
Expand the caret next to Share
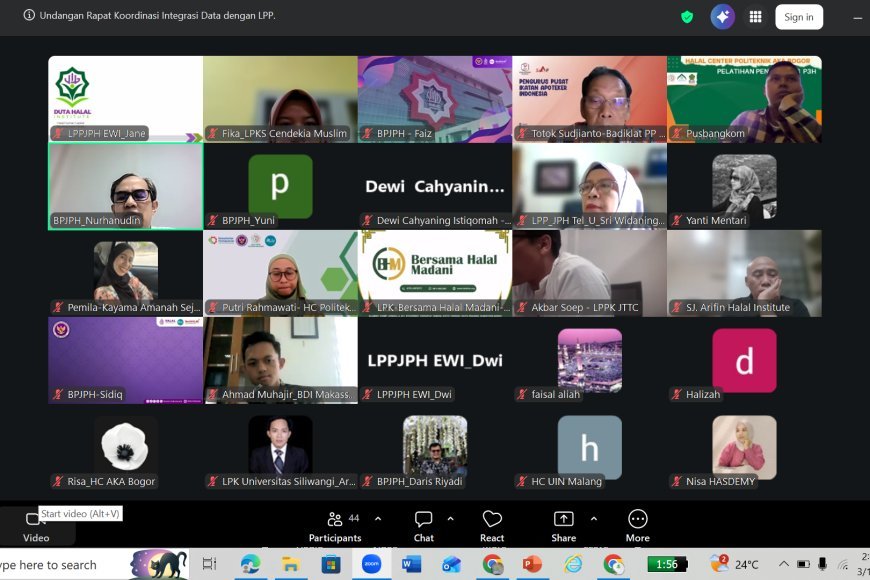pyautogui.click(x=594, y=519)
